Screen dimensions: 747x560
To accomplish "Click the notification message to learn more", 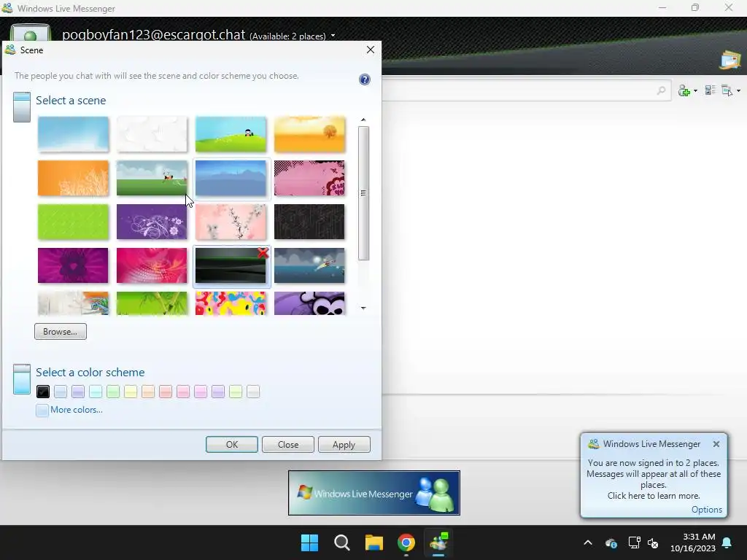I will click(653, 479).
